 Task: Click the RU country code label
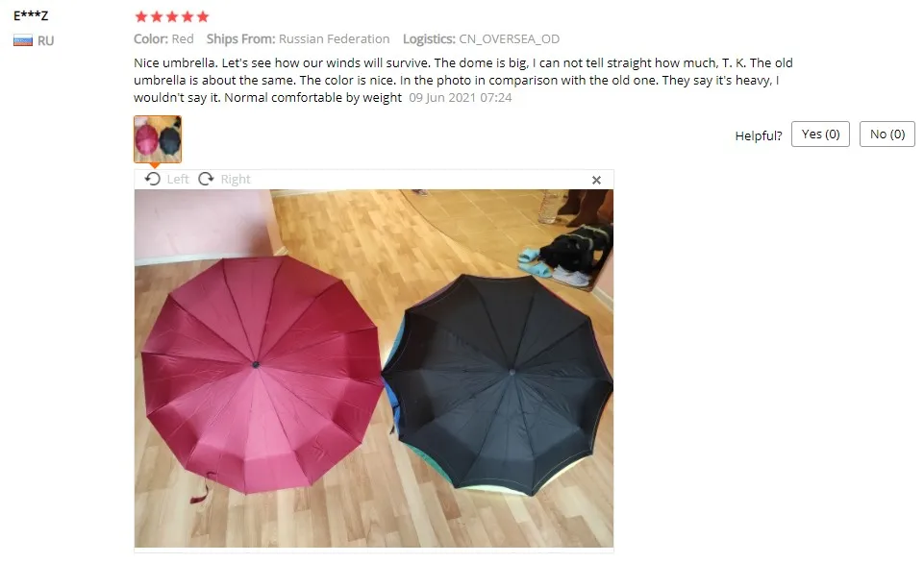(x=45, y=40)
